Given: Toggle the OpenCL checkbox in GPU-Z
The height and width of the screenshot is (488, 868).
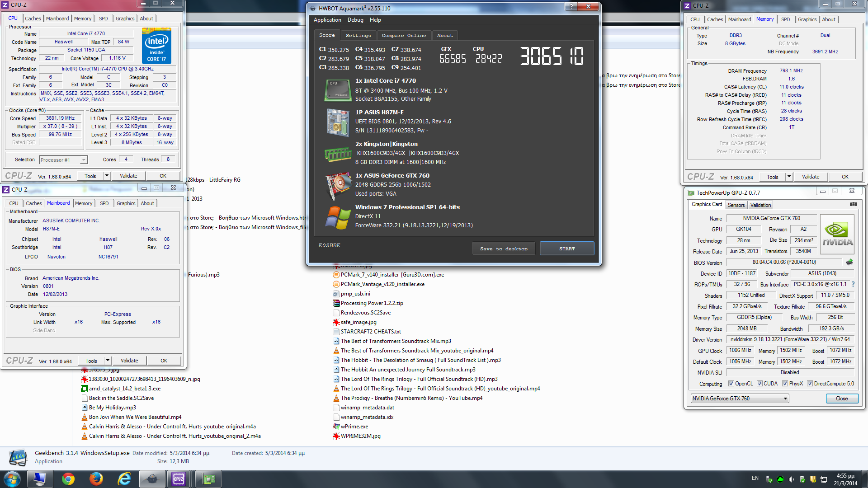Looking at the screenshot, I should [731, 384].
